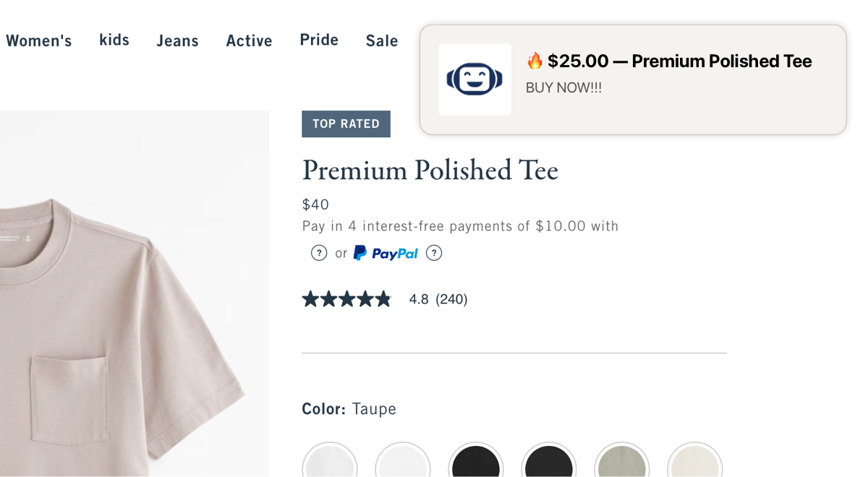Click the BUY NOW!!! notification text

click(563, 88)
